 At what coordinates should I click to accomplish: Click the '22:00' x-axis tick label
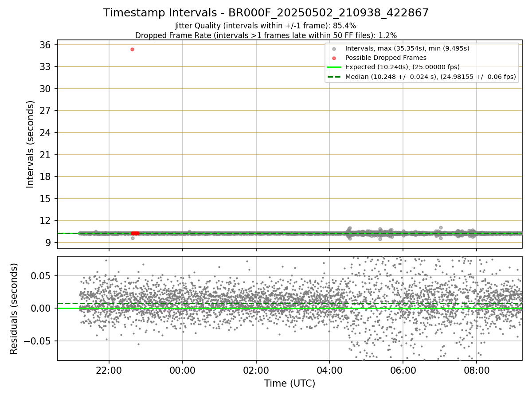(x=109, y=370)
